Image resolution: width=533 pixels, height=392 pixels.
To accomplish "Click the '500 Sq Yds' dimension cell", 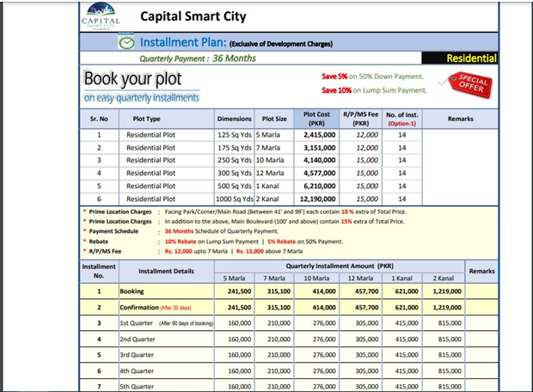I will pos(235,187).
